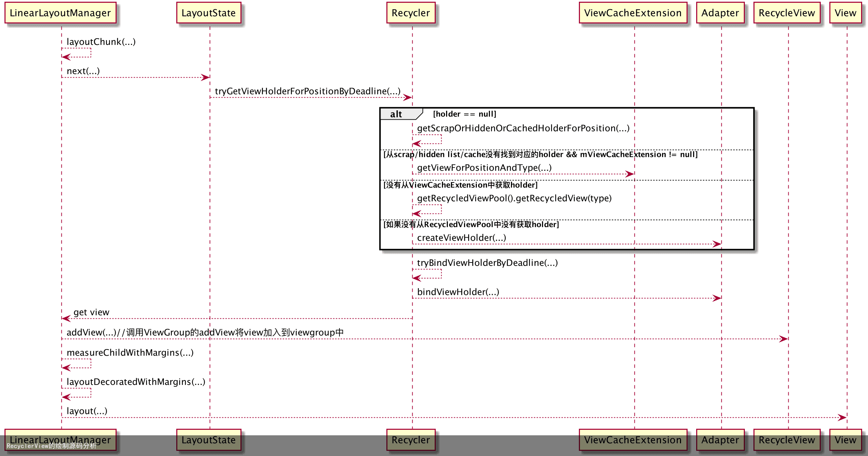Click the bottom View participant box
868x456 pixels.
coord(846,440)
